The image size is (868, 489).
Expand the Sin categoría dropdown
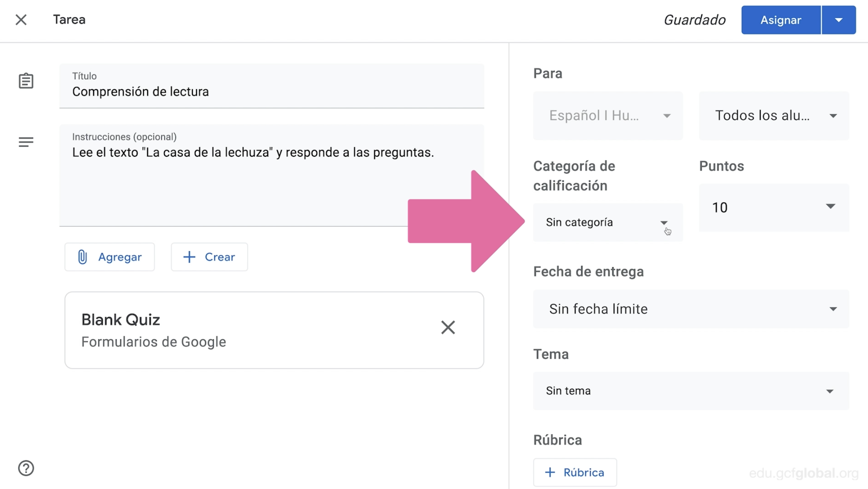pos(608,223)
